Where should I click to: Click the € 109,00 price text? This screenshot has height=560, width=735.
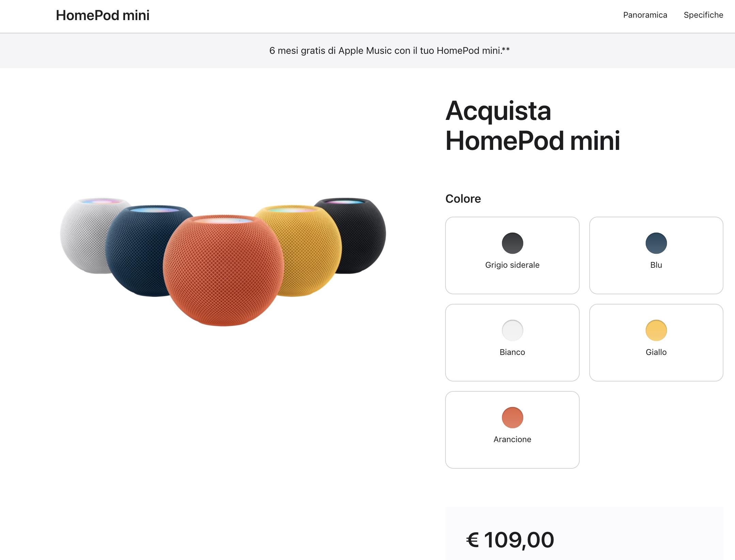point(510,540)
